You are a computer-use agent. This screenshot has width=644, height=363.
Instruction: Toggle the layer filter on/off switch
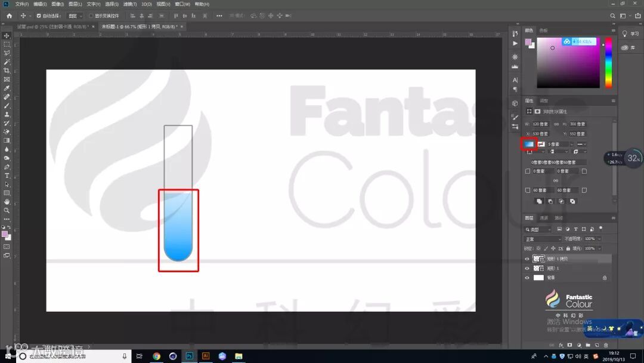click(601, 227)
